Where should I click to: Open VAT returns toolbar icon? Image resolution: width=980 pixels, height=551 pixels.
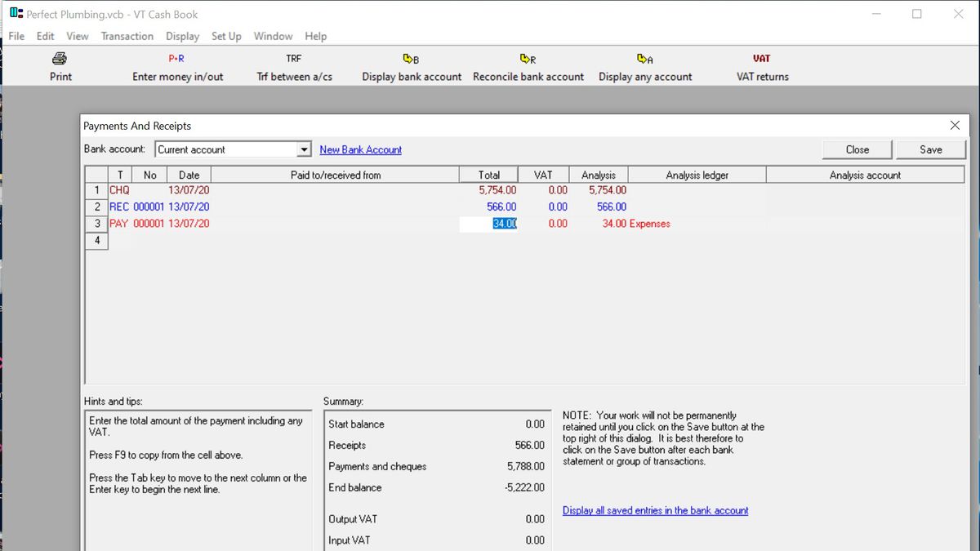coord(762,67)
